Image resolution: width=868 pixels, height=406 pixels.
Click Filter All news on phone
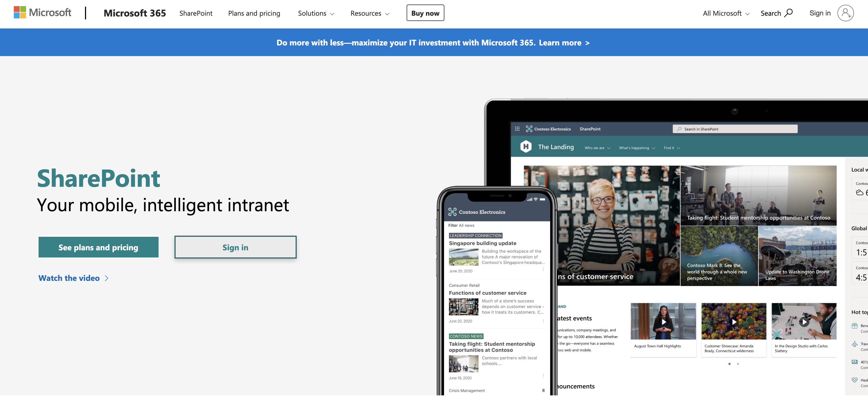[461, 225]
